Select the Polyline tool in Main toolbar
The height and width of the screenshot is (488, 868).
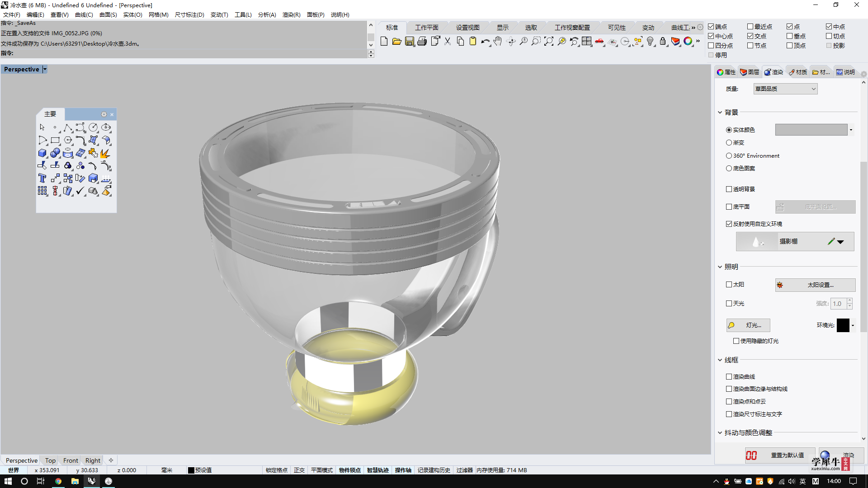coord(68,128)
